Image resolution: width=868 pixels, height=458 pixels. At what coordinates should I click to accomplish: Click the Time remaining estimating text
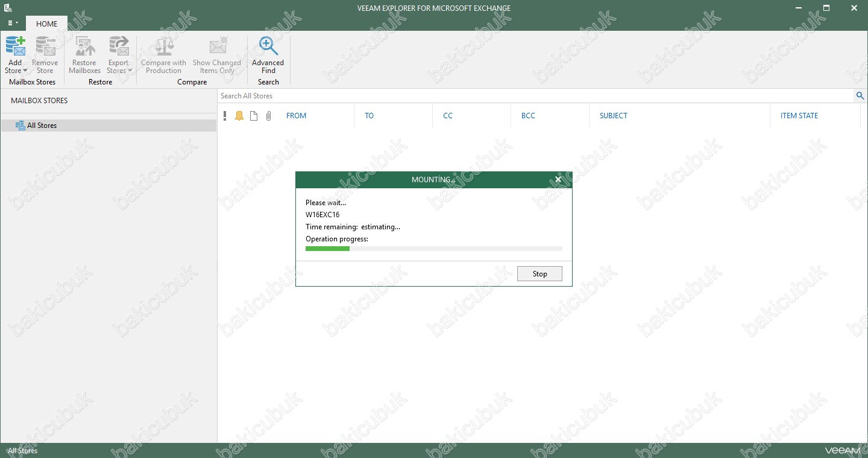(x=353, y=227)
